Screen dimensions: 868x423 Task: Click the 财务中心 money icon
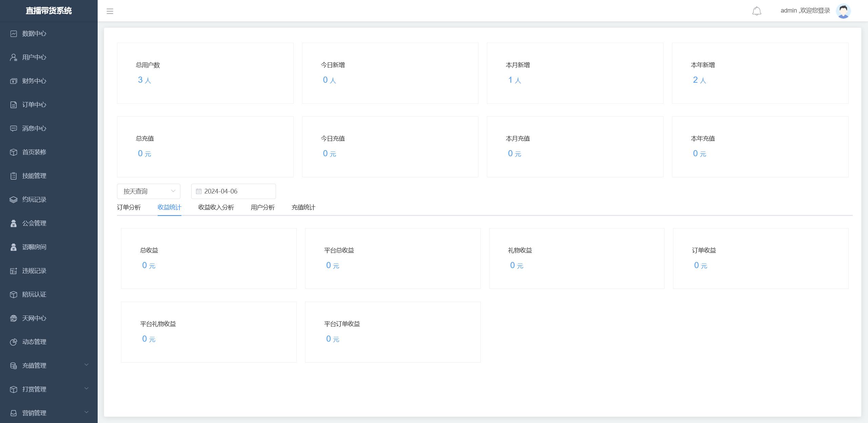point(14,81)
